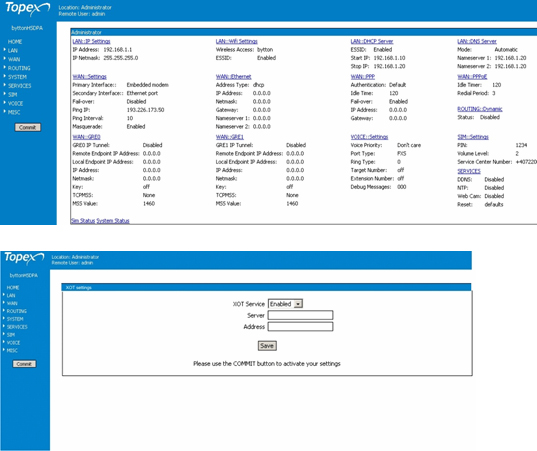This screenshot has width=537, height=451.
Task: Open WAN::Ethernet link
Action: click(233, 77)
